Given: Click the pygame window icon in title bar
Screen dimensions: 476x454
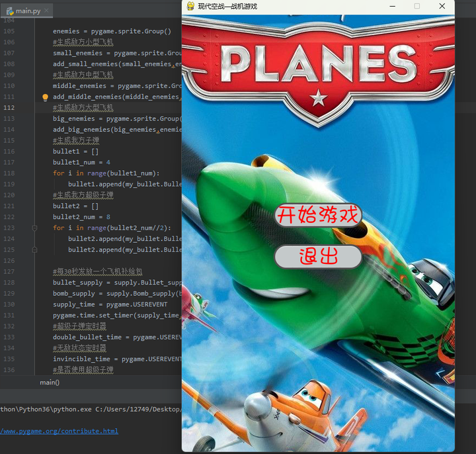Looking at the screenshot, I should [190, 6].
